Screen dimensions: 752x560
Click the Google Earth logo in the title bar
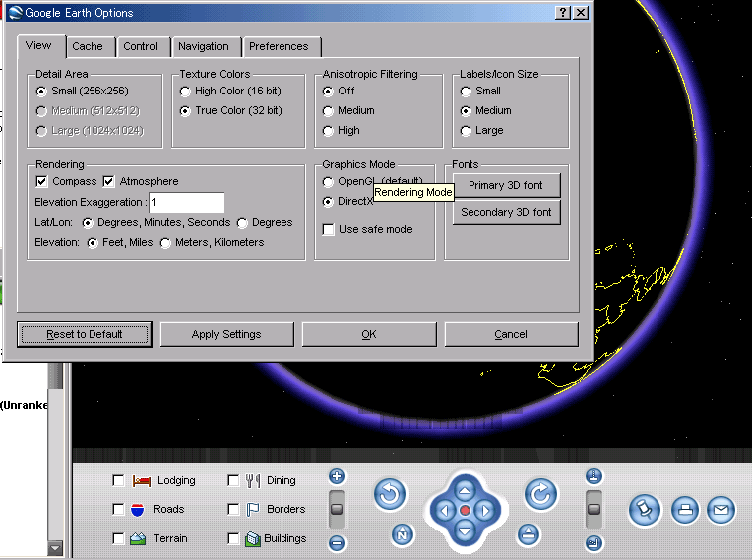coord(15,13)
